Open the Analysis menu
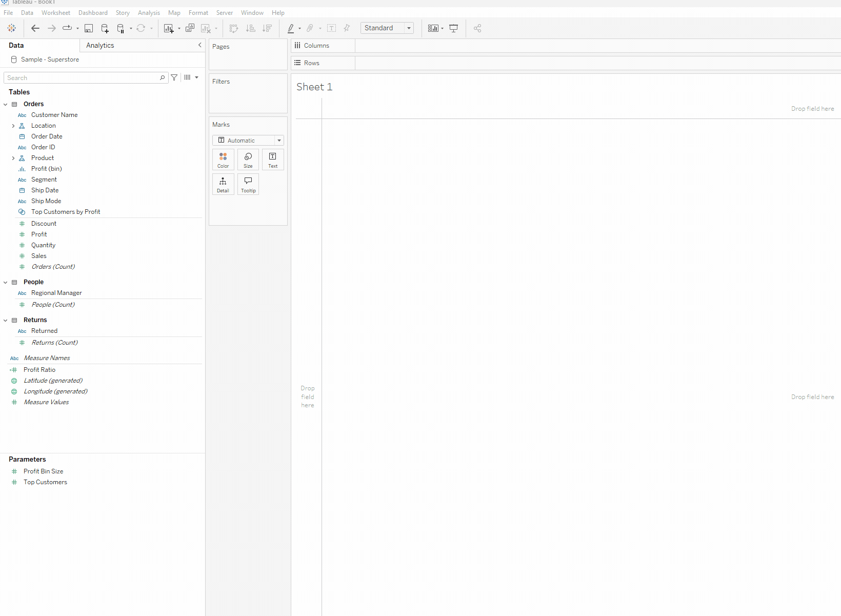 pos(149,13)
